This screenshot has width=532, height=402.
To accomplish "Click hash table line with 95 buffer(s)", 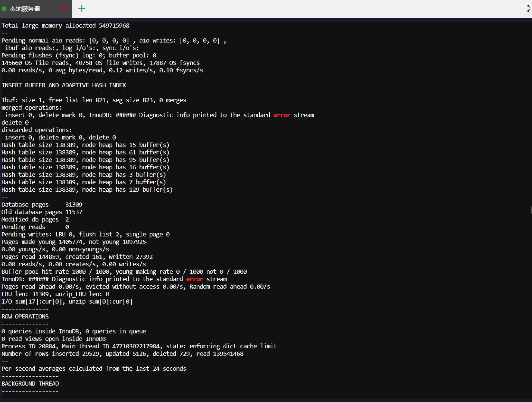I will point(85,160).
